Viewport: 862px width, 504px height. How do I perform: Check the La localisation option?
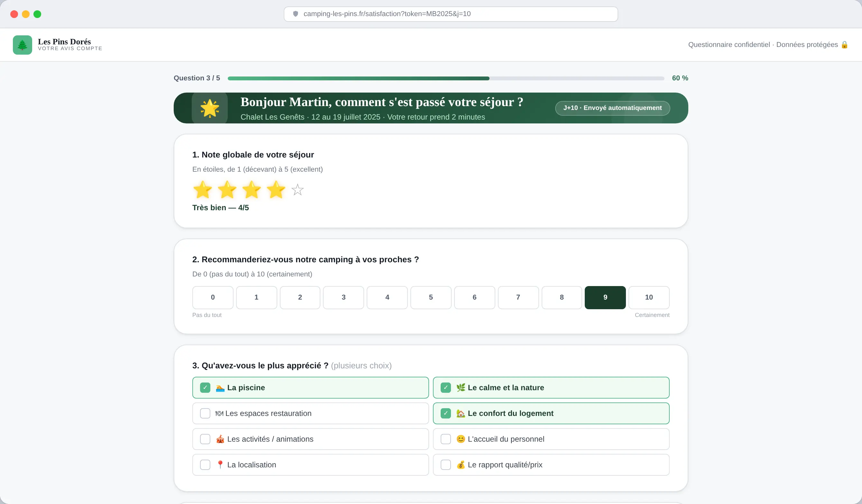pyautogui.click(x=205, y=464)
